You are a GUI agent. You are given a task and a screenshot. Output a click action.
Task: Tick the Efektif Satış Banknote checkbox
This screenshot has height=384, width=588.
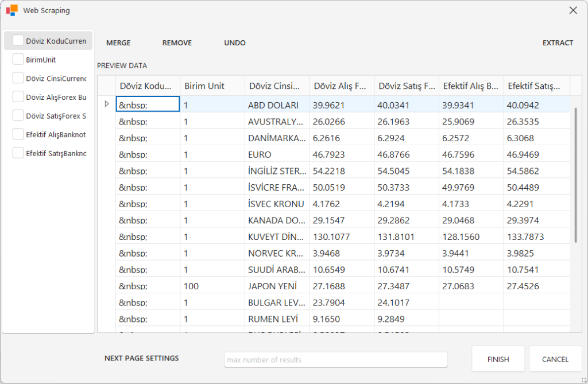click(18, 153)
